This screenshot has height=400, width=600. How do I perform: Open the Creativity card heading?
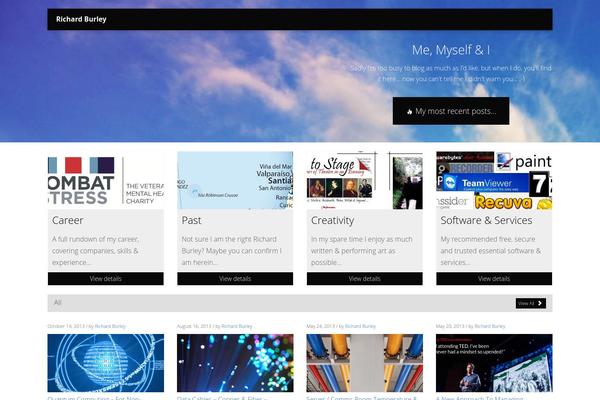[x=333, y=220]
